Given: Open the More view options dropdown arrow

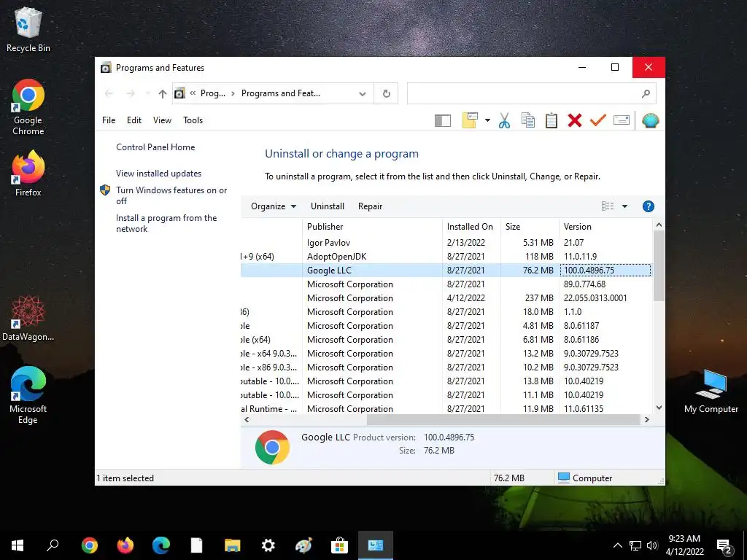Looking at the screenshot, I should [x=624, y=206].
